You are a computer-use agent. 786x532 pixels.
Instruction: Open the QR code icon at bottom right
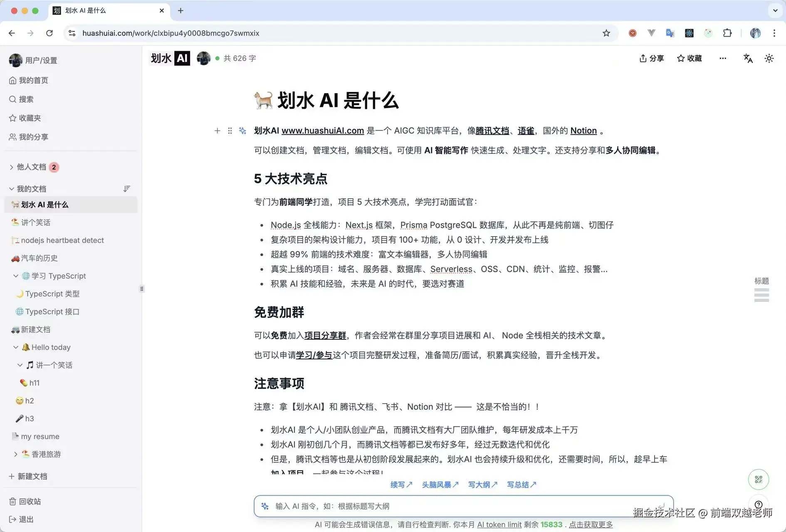click(758, 479)
